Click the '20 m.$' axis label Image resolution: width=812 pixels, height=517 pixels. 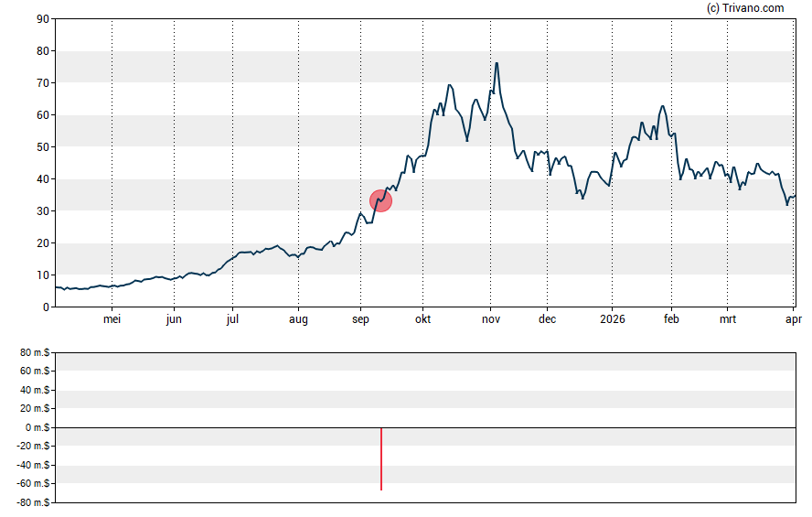(x=35, y=408)
